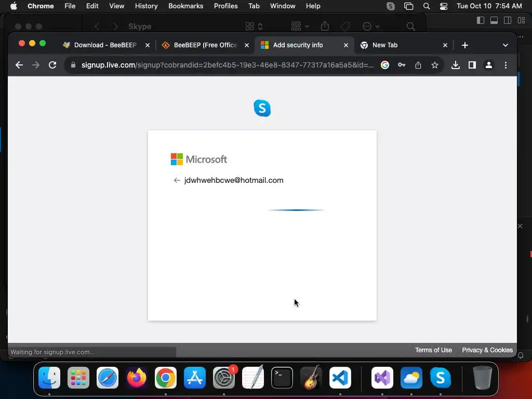Share this page from address bar

(418, 65)
